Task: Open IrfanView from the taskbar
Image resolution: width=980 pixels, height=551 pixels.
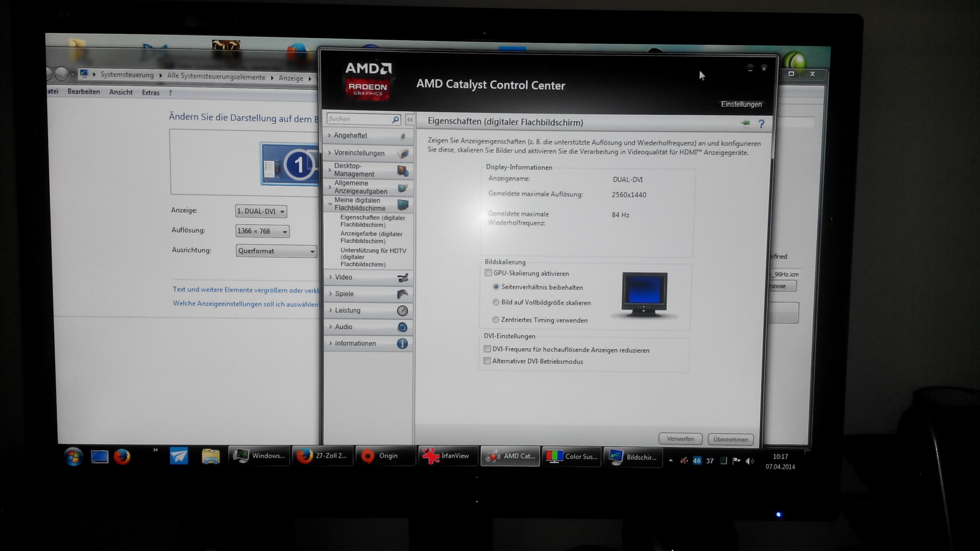Action: point(448,456)
